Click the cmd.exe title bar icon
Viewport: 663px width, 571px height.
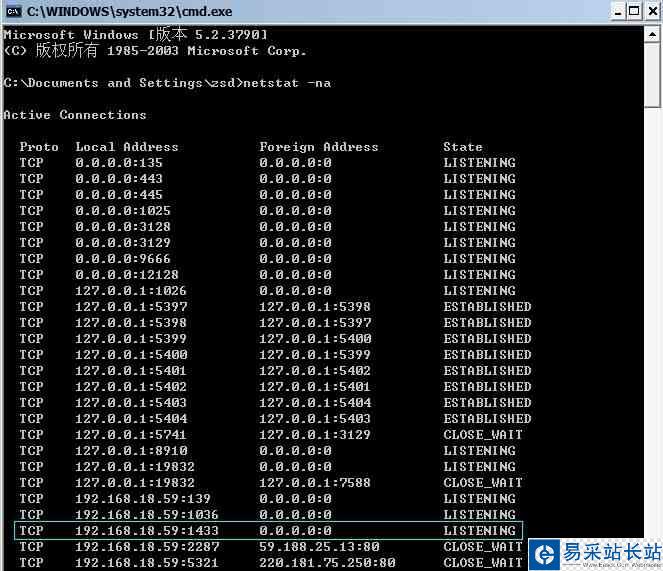point(14,11)
